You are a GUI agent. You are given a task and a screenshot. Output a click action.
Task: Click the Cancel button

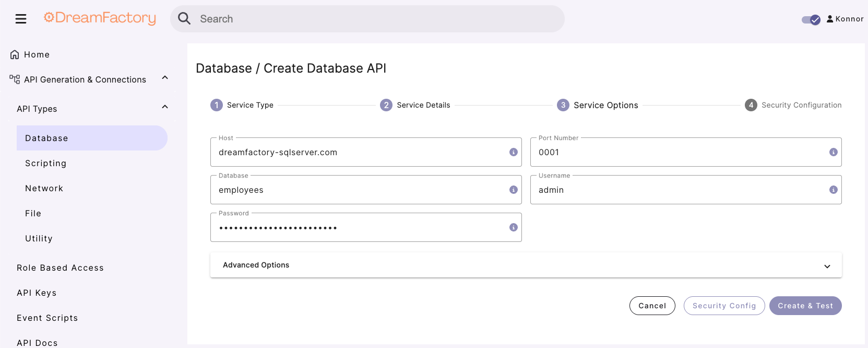(652, 306)
